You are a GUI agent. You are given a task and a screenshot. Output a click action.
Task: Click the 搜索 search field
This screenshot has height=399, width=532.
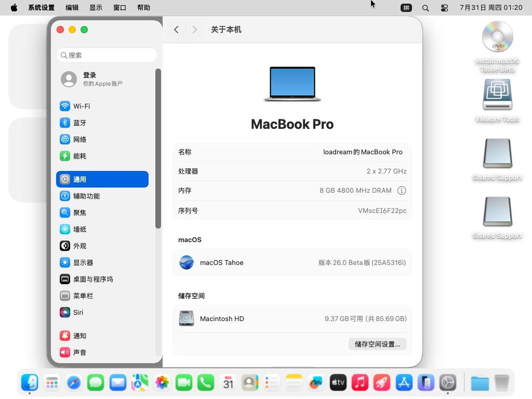click(107, 55)
